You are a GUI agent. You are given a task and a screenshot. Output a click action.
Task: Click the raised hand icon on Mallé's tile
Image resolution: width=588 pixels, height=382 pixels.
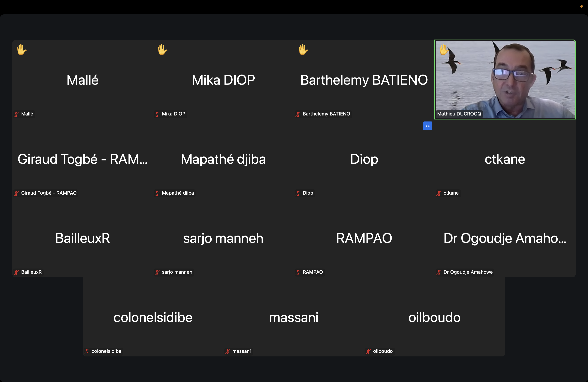coord(22,50)
